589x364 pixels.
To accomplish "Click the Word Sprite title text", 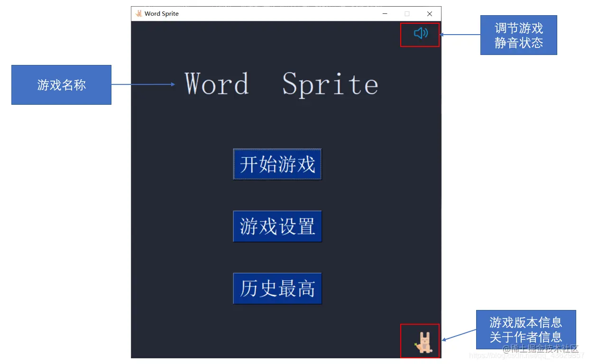I will (281, 84).
